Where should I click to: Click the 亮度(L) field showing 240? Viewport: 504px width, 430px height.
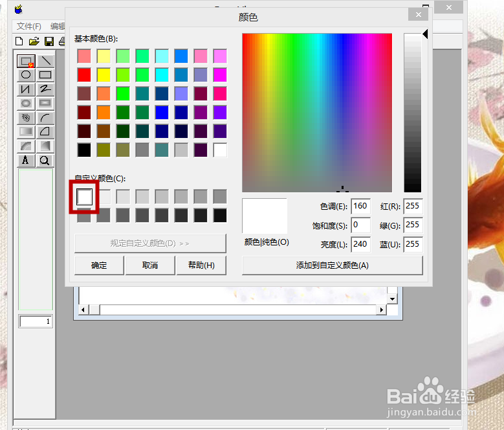[361, 244]
